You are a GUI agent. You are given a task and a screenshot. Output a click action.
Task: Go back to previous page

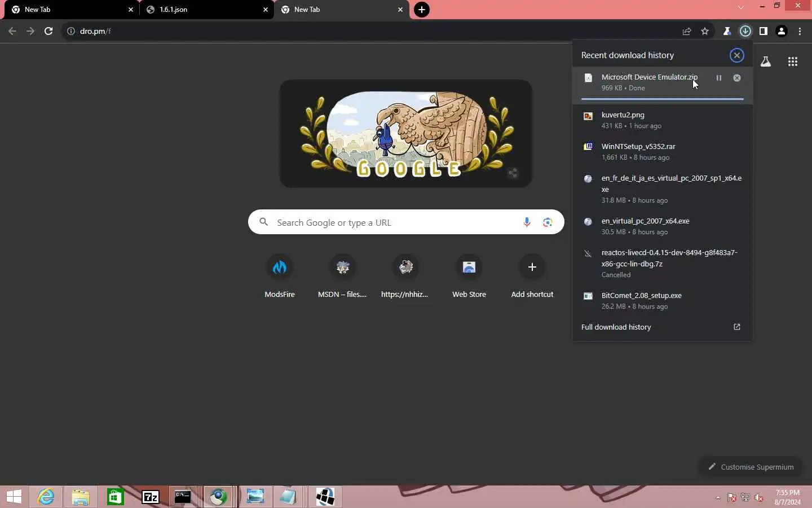click(x=12, y=31)
